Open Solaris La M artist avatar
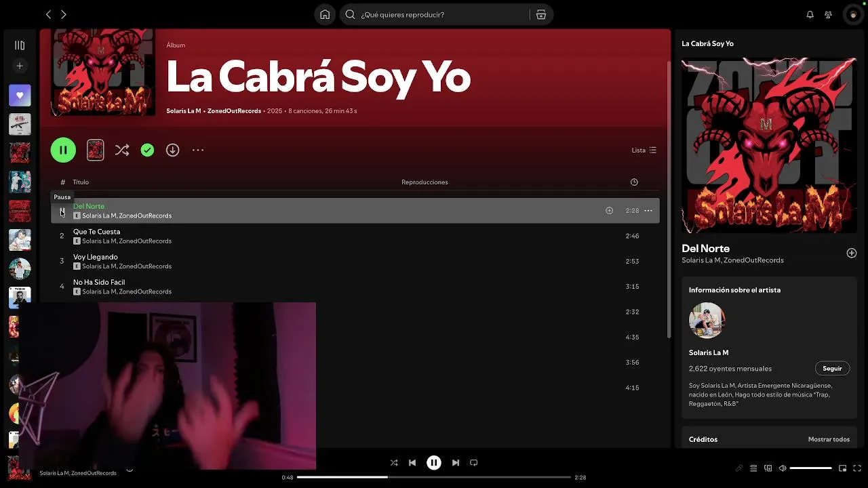868x488 pixels. [x=707, y=321]
